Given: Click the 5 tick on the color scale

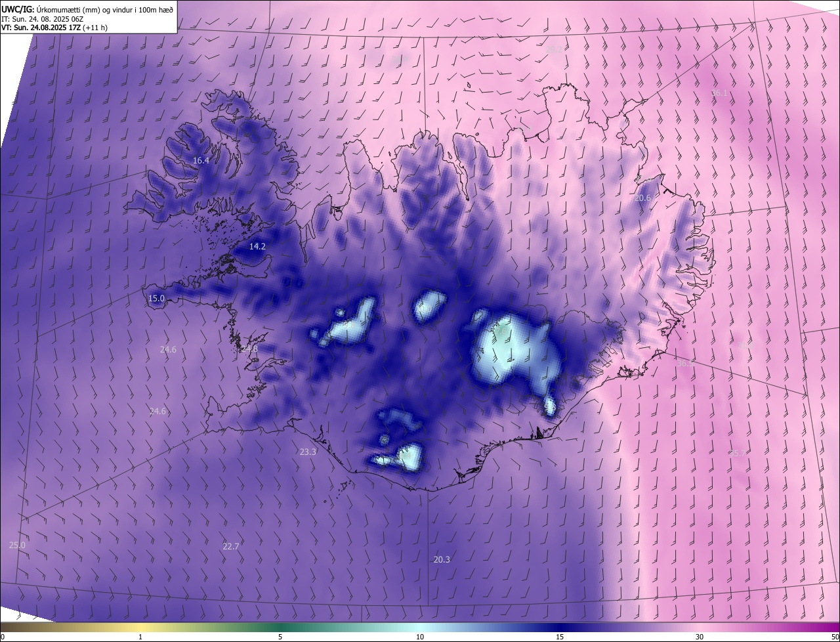Looking at the screenshot, I should click(280, 637).
